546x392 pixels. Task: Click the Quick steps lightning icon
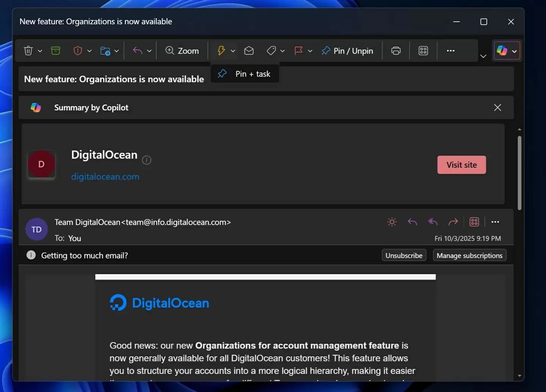tap(221, 51)
